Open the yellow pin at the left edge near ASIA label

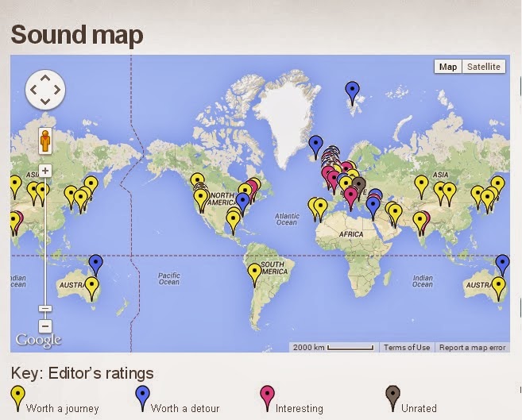tap(14, 184)
